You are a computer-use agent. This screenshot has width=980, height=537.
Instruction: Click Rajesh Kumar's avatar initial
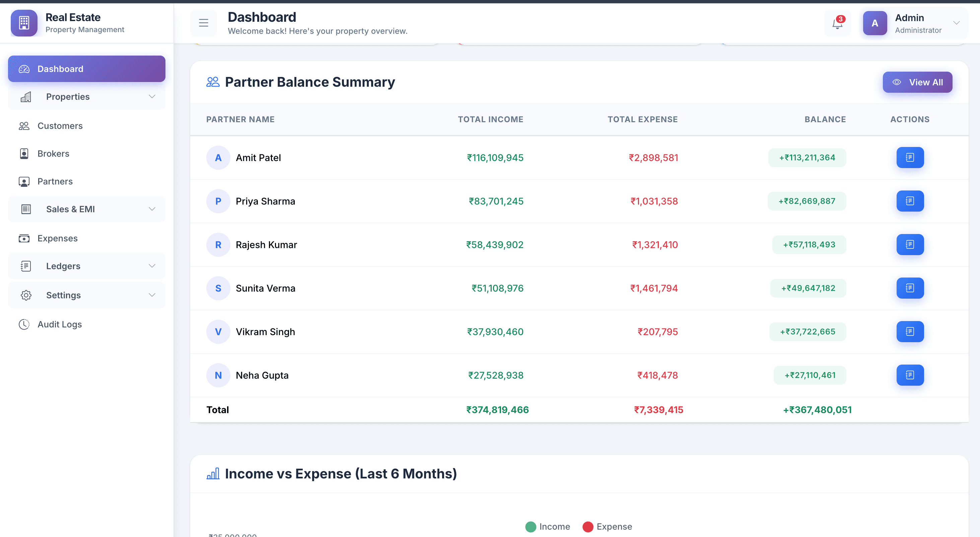tap(218, 244)
